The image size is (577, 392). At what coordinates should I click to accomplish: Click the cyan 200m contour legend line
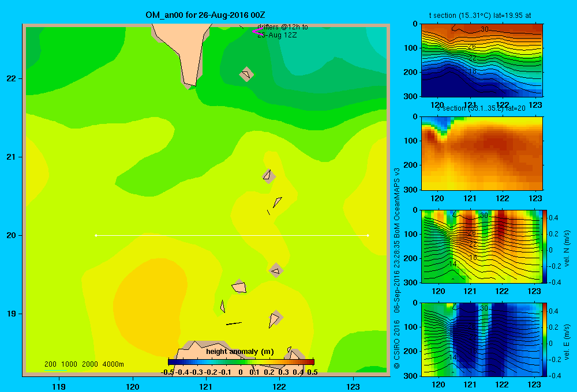(55, 370)
